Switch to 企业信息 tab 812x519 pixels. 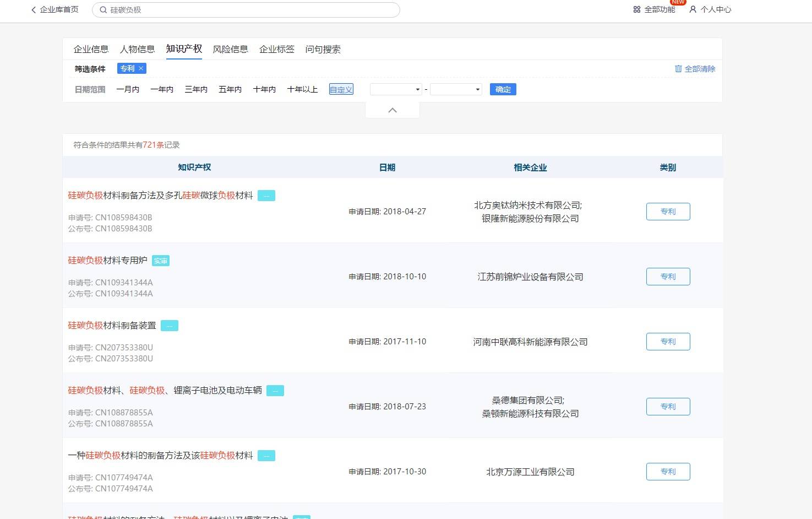[x=91, y=49]
